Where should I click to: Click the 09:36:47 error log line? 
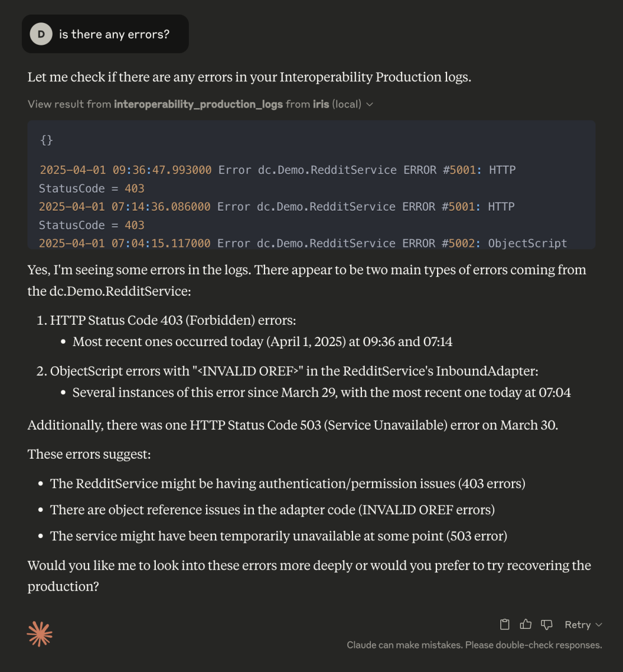[x=277, y=170]
